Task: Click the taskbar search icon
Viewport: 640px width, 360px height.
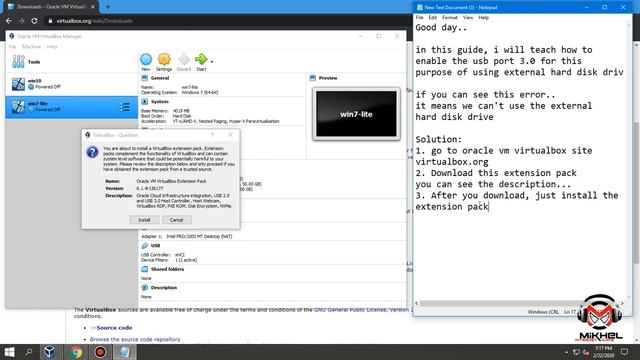Action: (x=29, y=352)
